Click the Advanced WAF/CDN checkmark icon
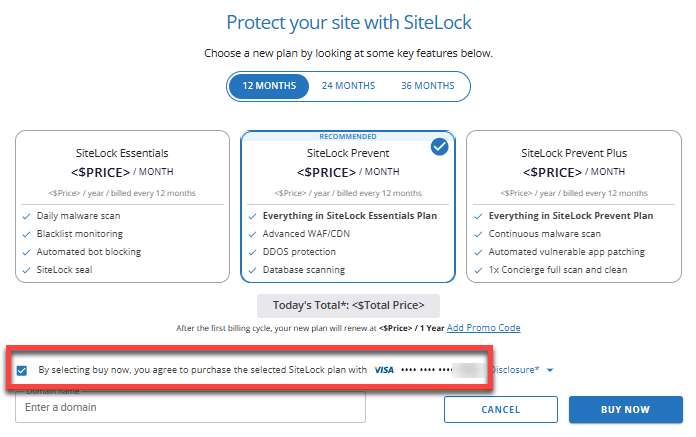This screenshot has width=696, height=437. coord(251,234)
